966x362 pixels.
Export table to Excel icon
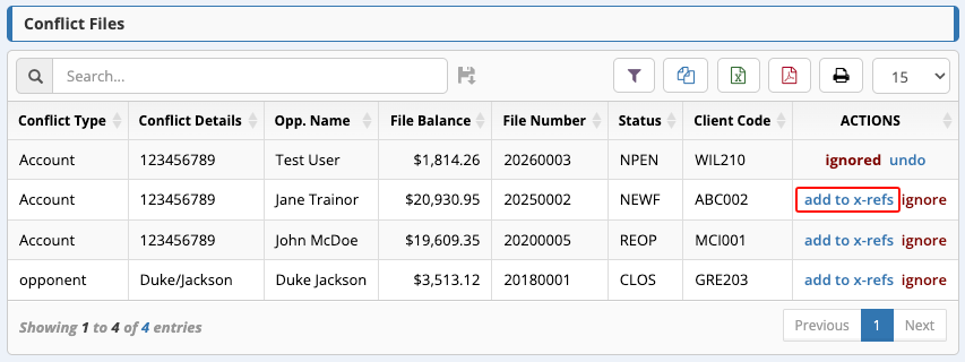coord(738,76)
